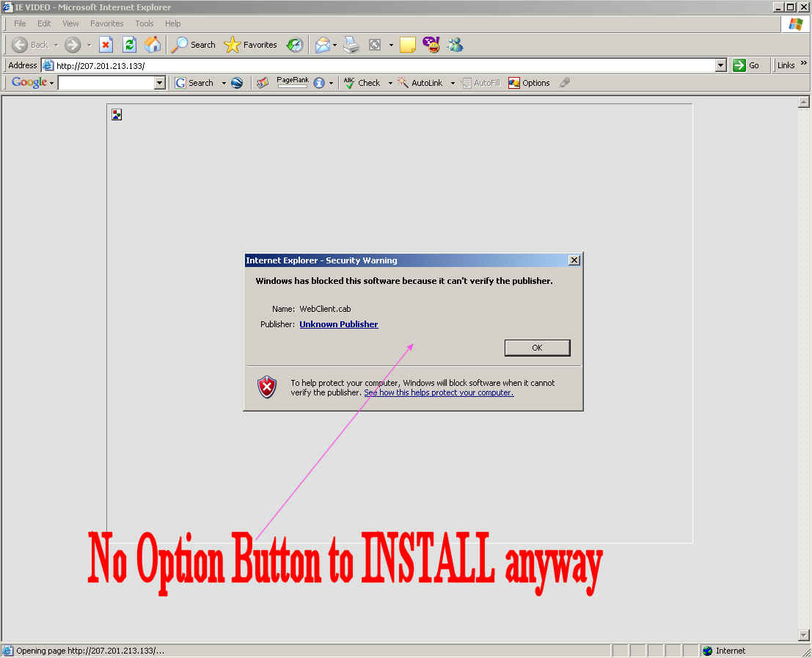
Task: Click the Google logo button
Action: [29, 82]
